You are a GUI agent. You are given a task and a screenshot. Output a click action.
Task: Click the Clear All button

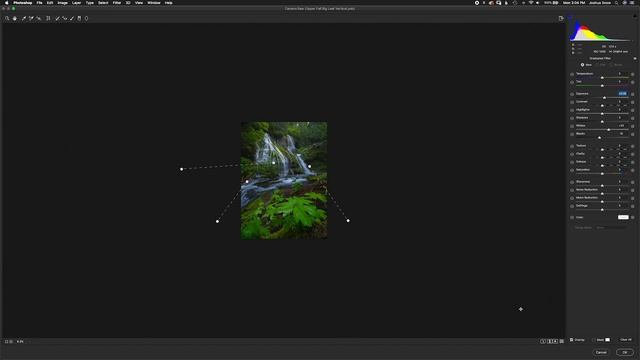click(x=626, y=340)
